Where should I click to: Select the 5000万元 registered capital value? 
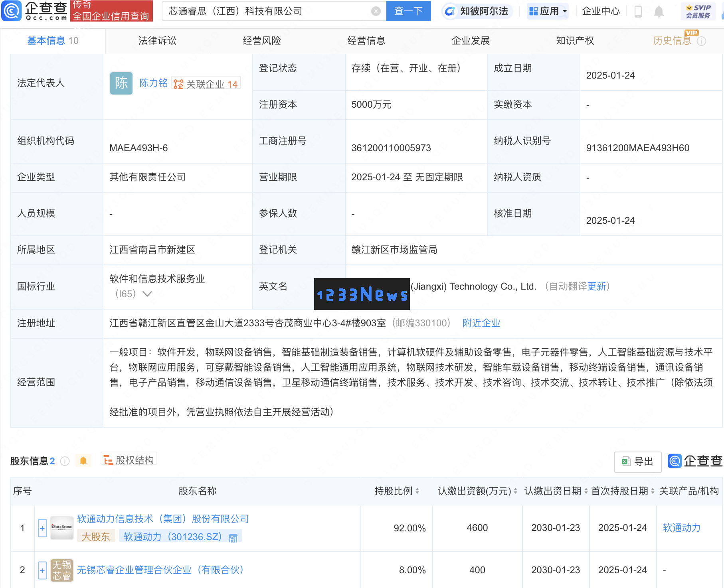[371, 105]
